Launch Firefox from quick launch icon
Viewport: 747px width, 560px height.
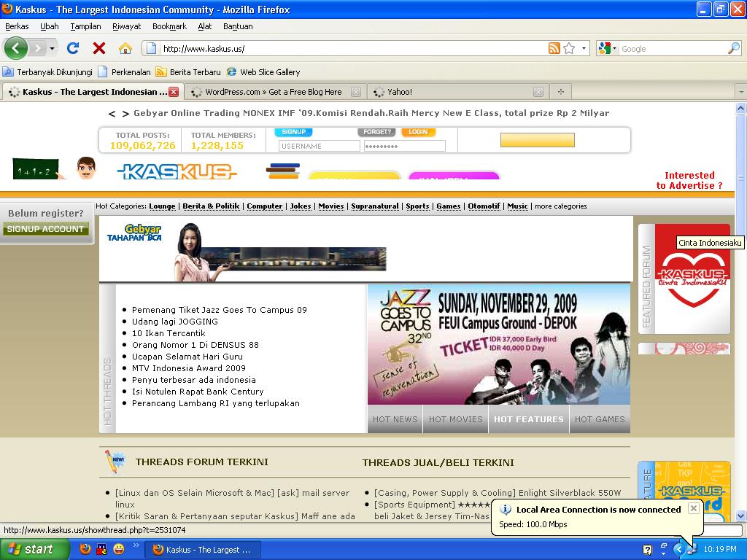tap(85, 549)
